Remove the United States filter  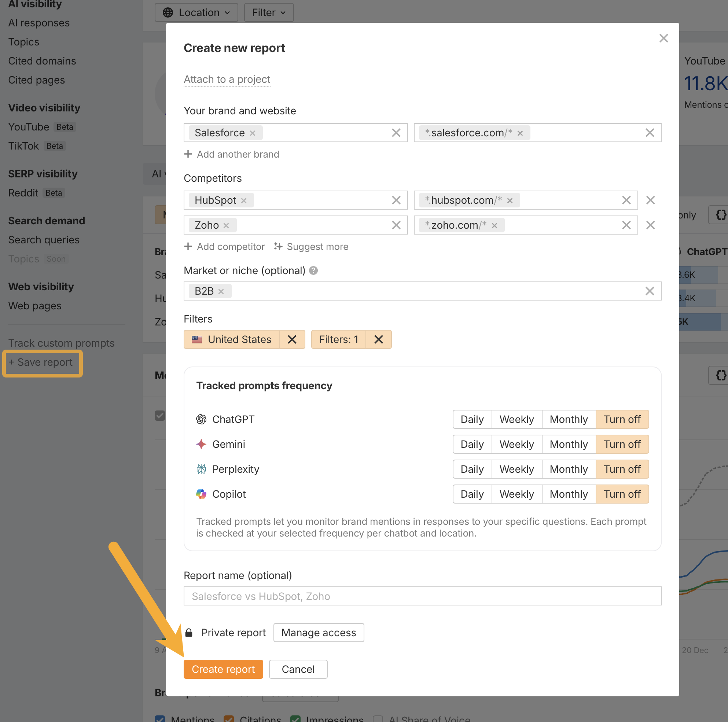click(x=292, y=339)
